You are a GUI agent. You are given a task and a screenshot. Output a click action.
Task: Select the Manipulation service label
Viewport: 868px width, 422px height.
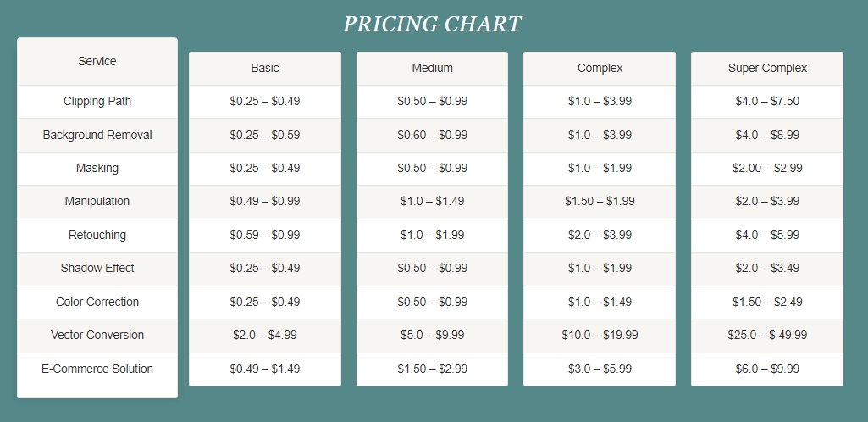pyautogui.click(x=97, y=202)
